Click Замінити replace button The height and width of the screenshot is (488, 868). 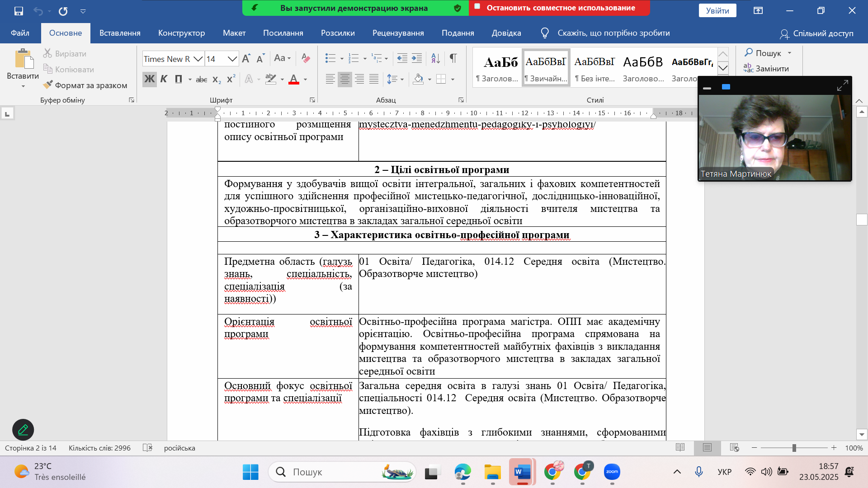pos(766,69)
